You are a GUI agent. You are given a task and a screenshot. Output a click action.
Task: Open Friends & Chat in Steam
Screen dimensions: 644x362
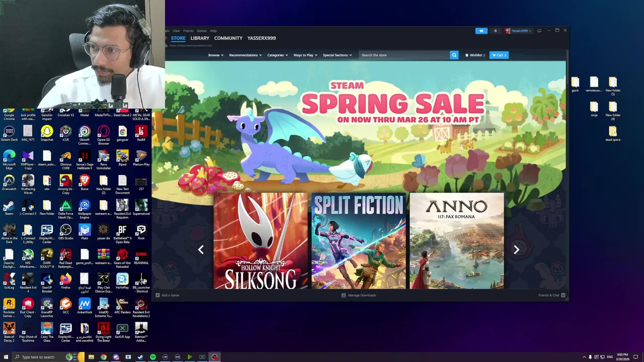[x=551, y=295]
